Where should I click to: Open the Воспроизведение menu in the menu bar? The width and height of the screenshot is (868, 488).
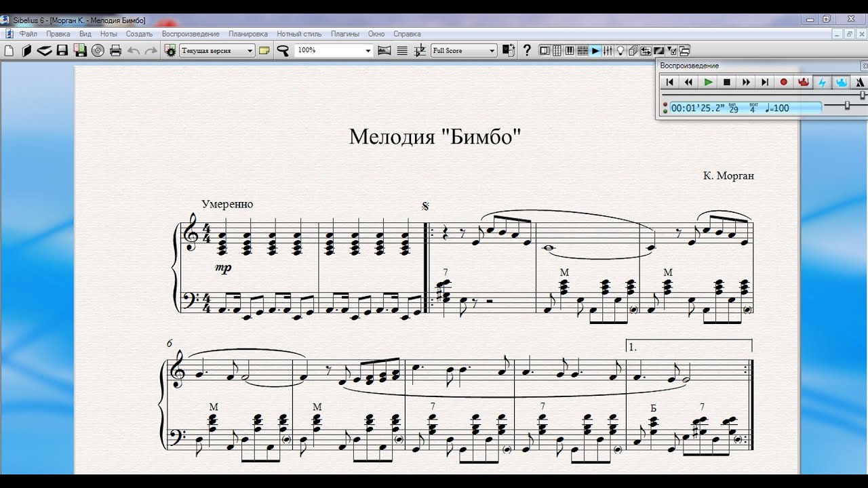point(191,33)
